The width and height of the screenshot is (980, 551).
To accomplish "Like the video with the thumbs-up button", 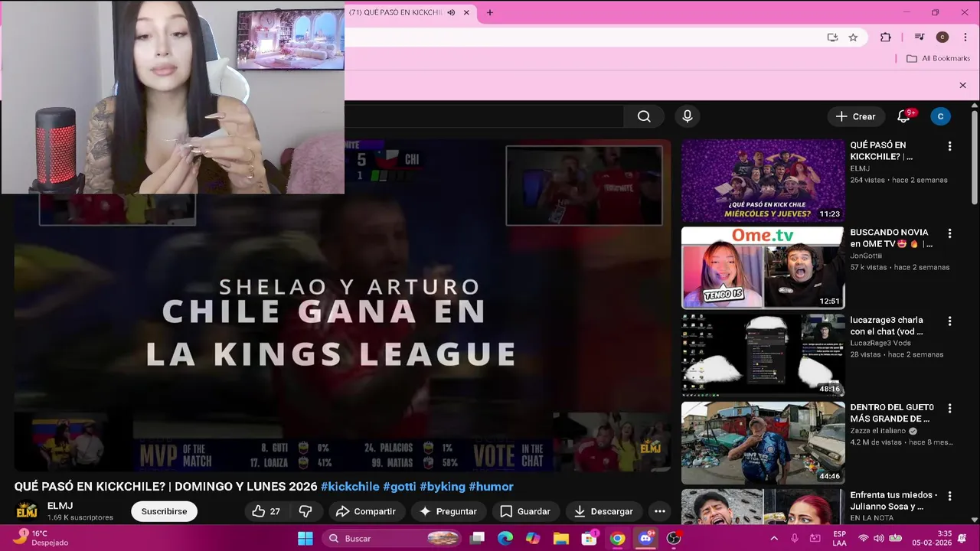I will (266, 511).
